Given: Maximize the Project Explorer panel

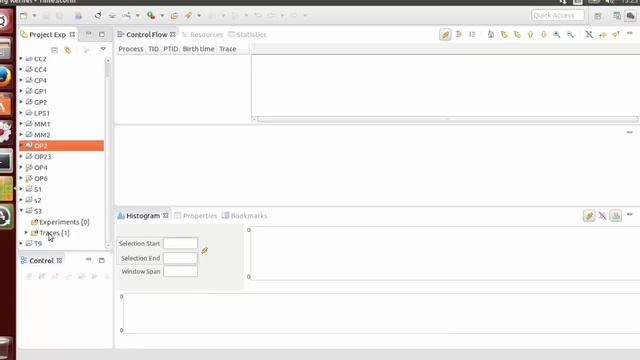Looking at the screenshot, I should (102, 34).
